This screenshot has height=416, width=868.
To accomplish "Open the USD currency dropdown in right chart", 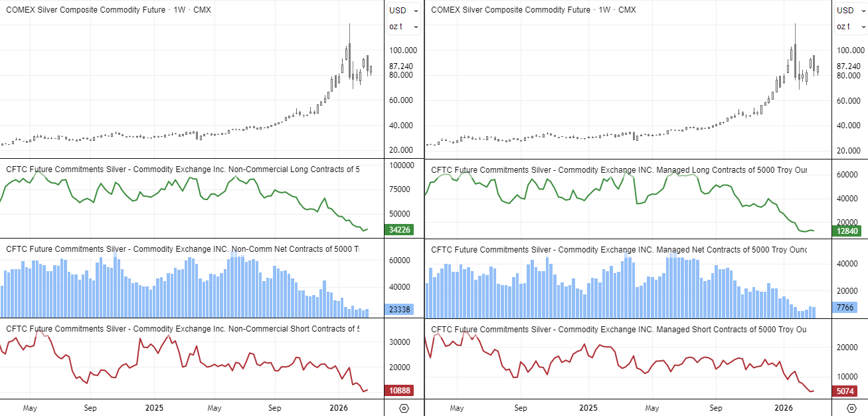I will tap(851, 10).
